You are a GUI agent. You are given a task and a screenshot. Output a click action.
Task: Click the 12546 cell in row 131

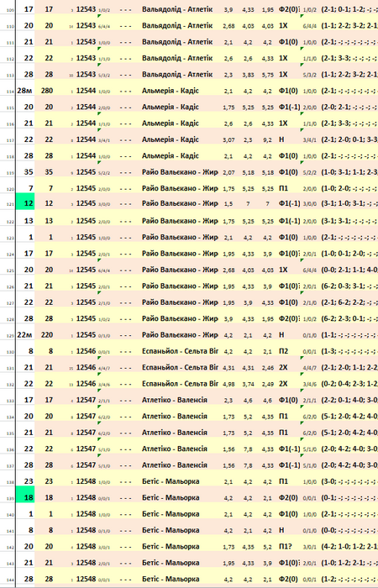(87, 368)
